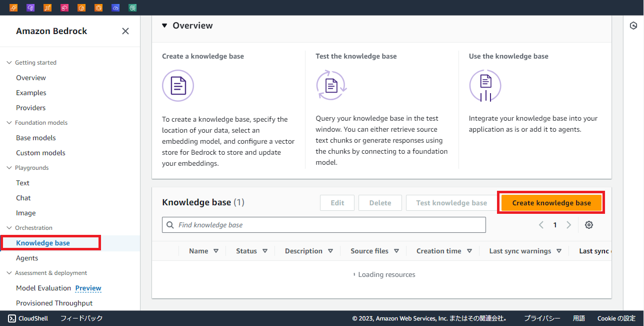Click the Test knowledge base button
The width and height of the screenshot is (644, 326).
(x=451, y=203)
